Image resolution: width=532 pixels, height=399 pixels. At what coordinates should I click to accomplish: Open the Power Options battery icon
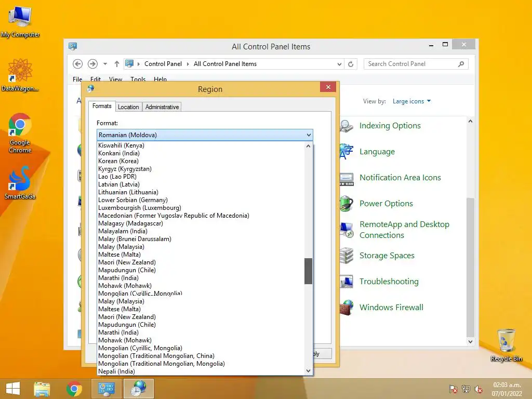(347, 204)
